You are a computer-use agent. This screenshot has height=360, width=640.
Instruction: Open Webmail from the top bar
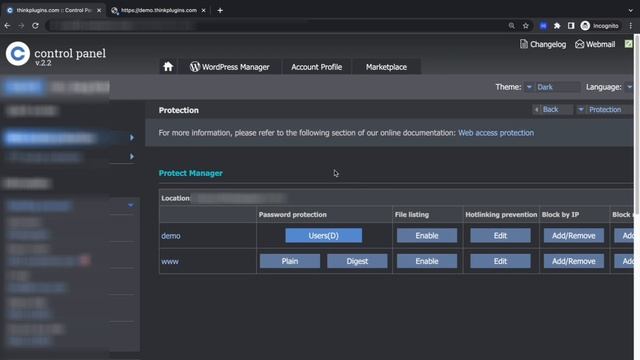point(595,44)
